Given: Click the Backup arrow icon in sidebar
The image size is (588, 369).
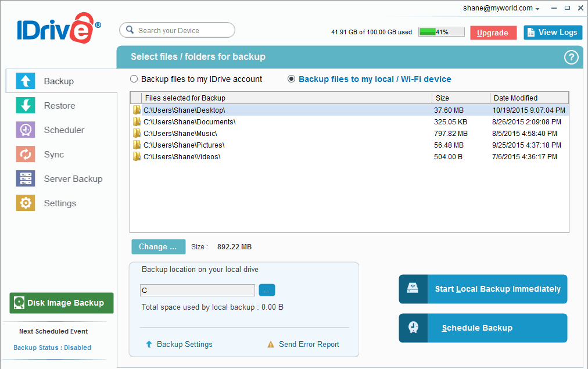Looking at the screenshot, I should tap(26, 81).
